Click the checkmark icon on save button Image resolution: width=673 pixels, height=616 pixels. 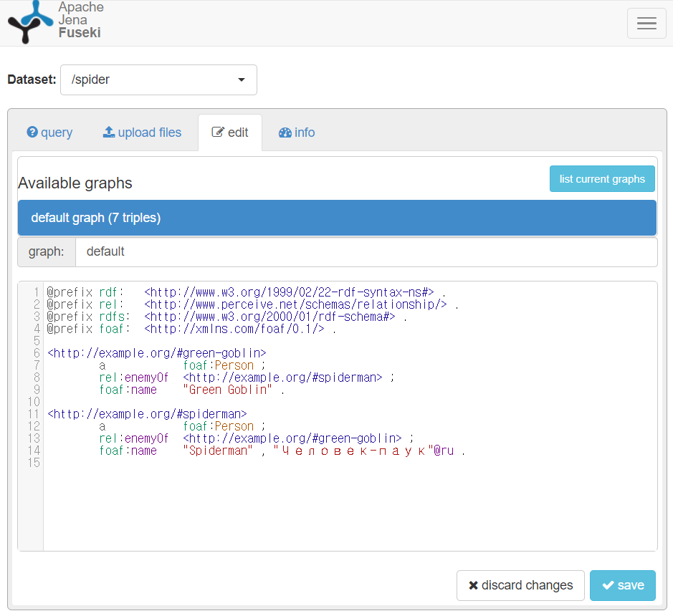(x=608, y=585)
